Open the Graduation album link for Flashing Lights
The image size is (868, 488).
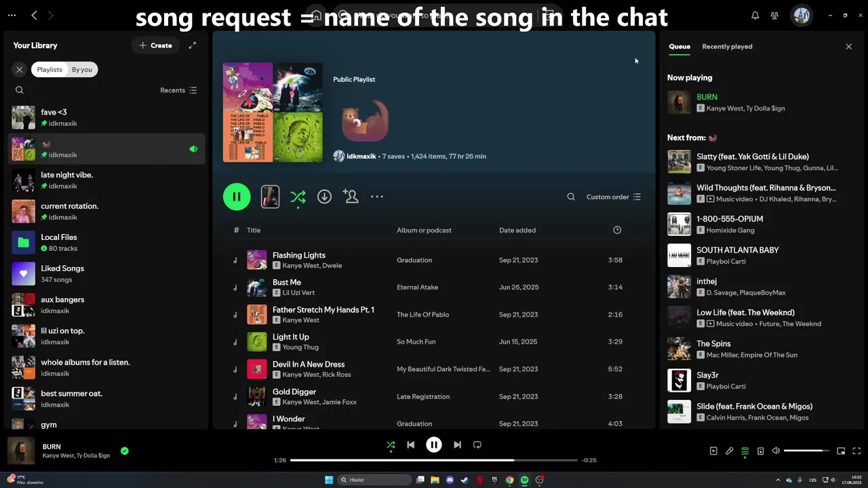point(414,260)
